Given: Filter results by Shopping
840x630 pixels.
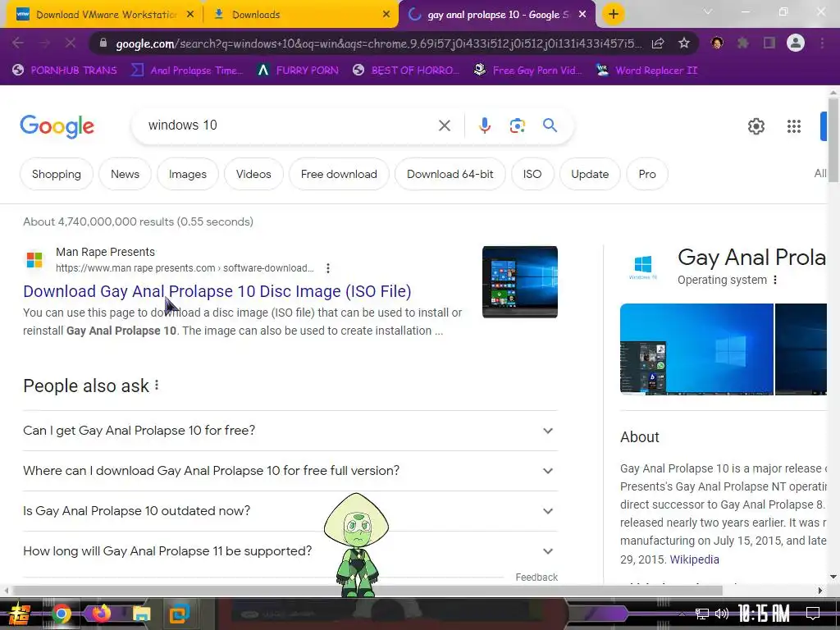Looking at the screenshot, I should [x=57, y=174].
